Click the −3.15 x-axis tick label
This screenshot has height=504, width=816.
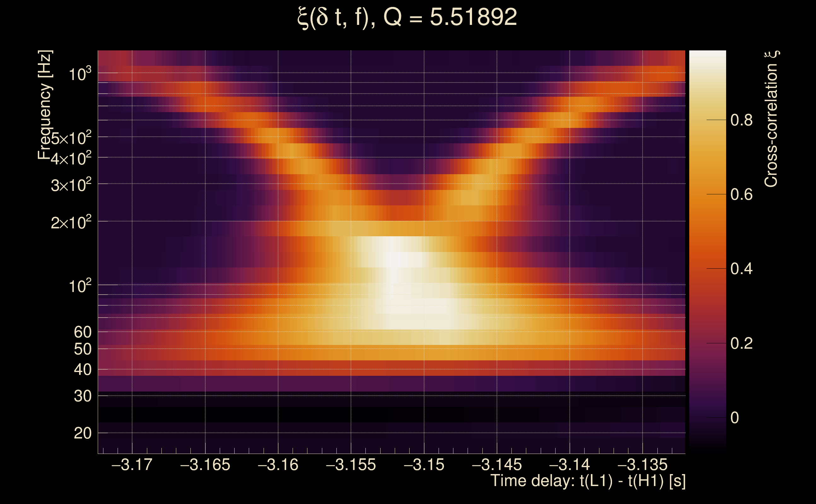(x=424, y=465)
